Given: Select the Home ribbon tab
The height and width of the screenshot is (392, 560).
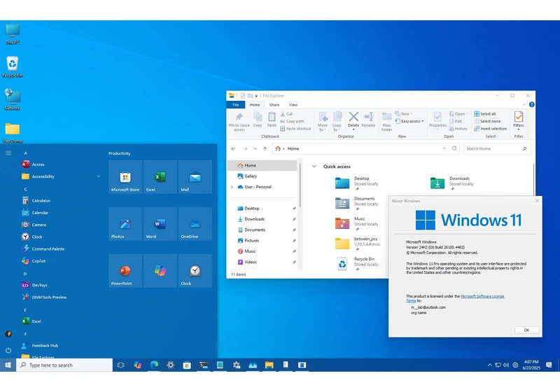Looking at the screenshot, I should coord(255,104).
